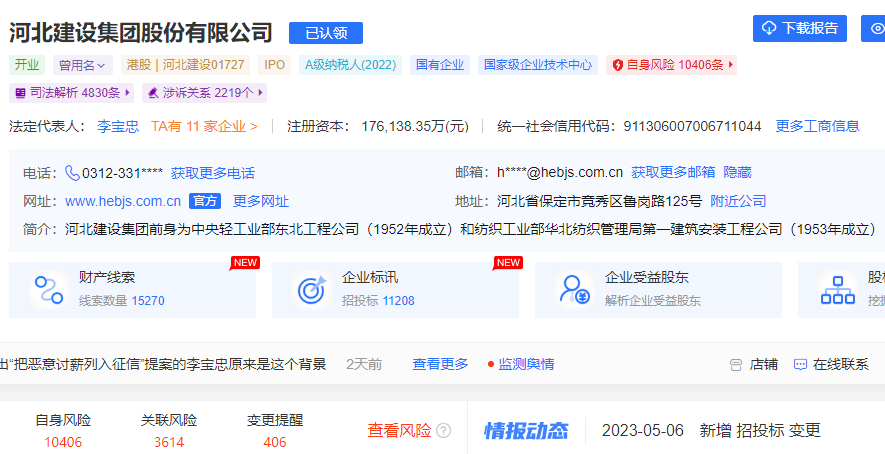Click the address 河北省保定市竞秀区鲁岗路125号
Screen dimensions: 885x454
[x=599, y=201]
